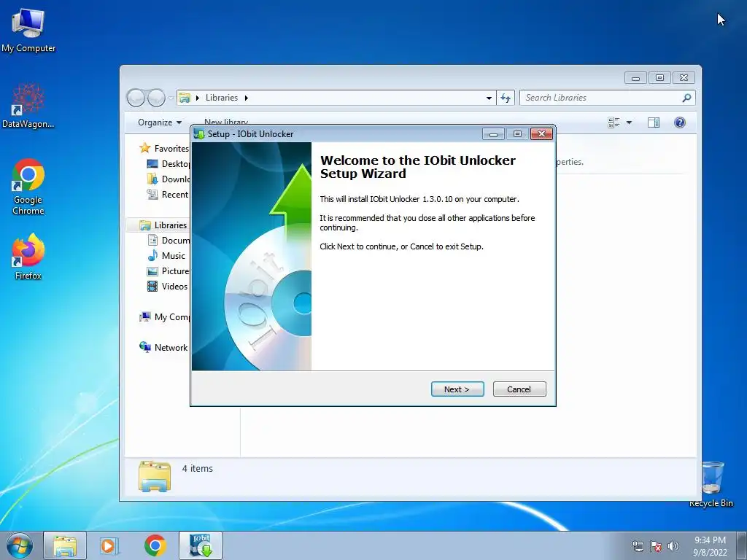Open recent pages arrow beside nav buttons
The height and width of the screenshot is (560, 747).
coord(171,98)
